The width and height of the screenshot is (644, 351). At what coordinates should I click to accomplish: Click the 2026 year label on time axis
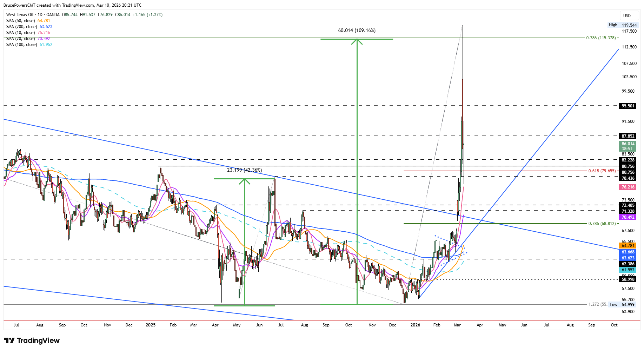pos(415,325)
